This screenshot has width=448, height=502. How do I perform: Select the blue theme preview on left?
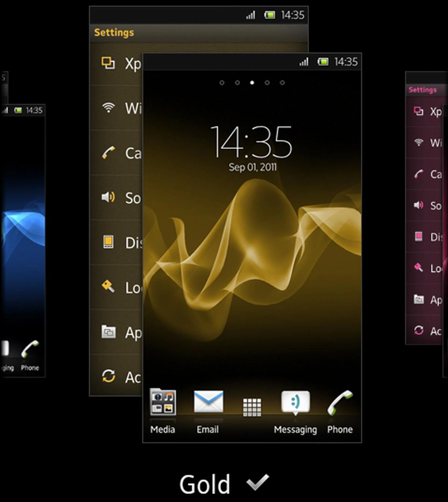pos(23,234)
